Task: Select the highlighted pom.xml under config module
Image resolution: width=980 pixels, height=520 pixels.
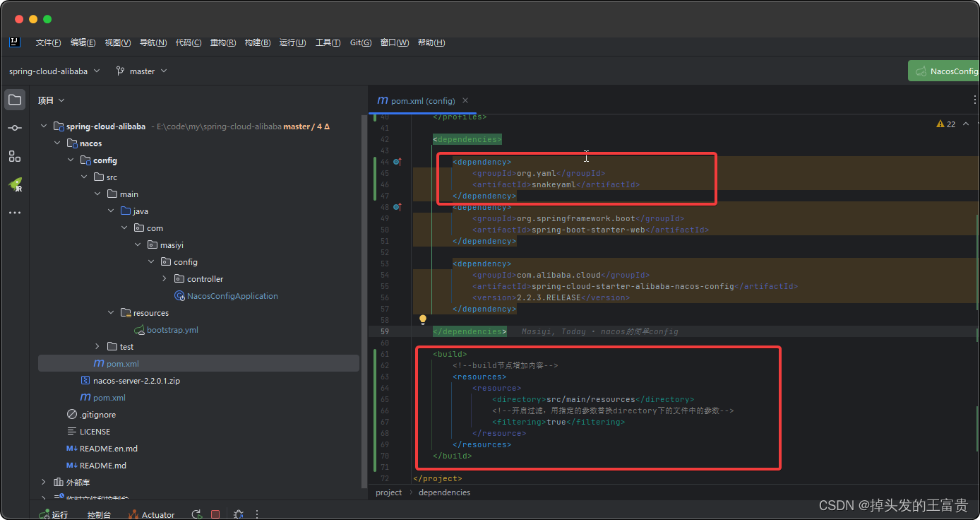Action: coord(198,364)
